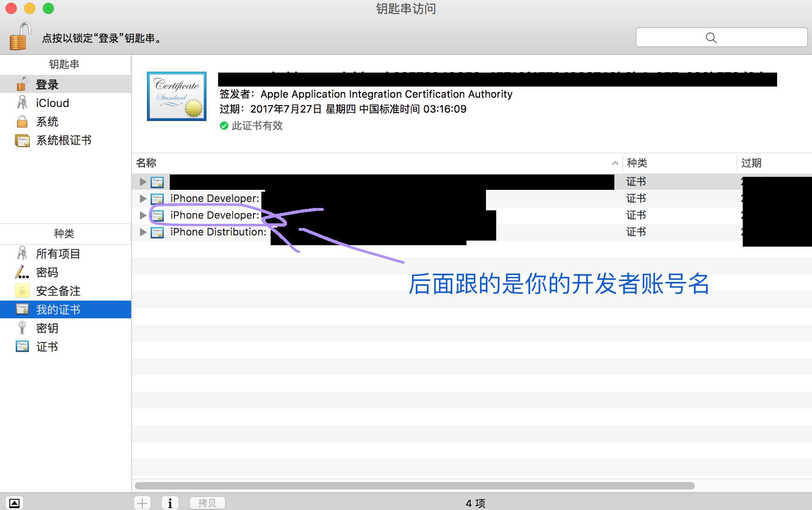Click the 密码 pencil icon
Image resolution: width=812 pixels, height=510 pixels.
coord(22,272)
